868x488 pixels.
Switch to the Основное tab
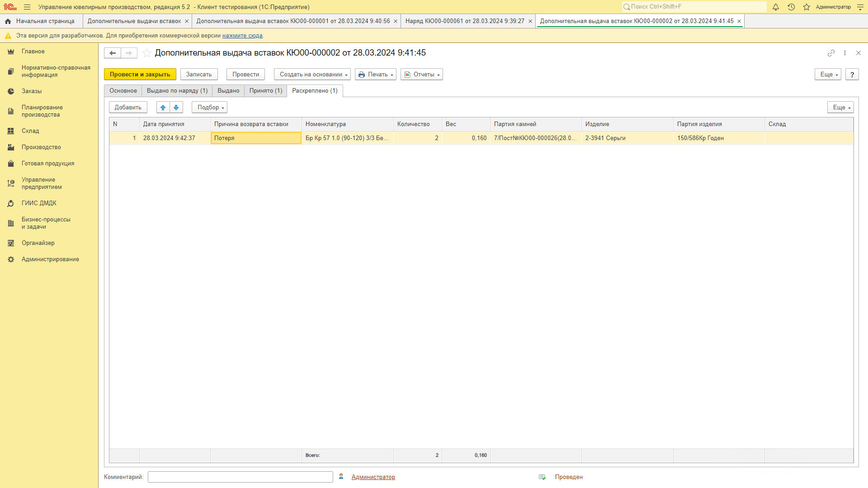coord(123,91)
